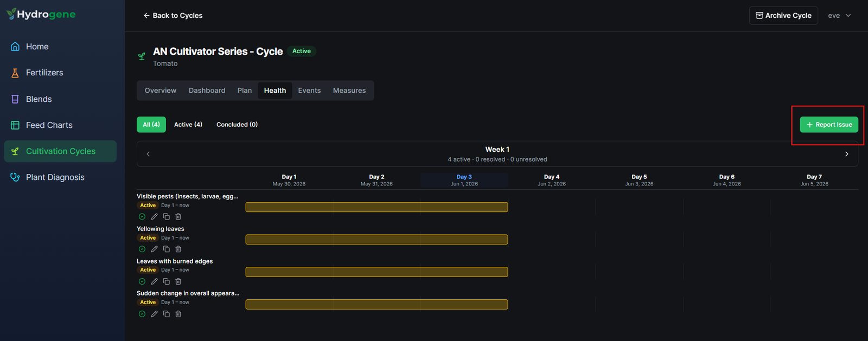Click the Tomato crop label
Screen dimensions: 868x341
[165, 63]
